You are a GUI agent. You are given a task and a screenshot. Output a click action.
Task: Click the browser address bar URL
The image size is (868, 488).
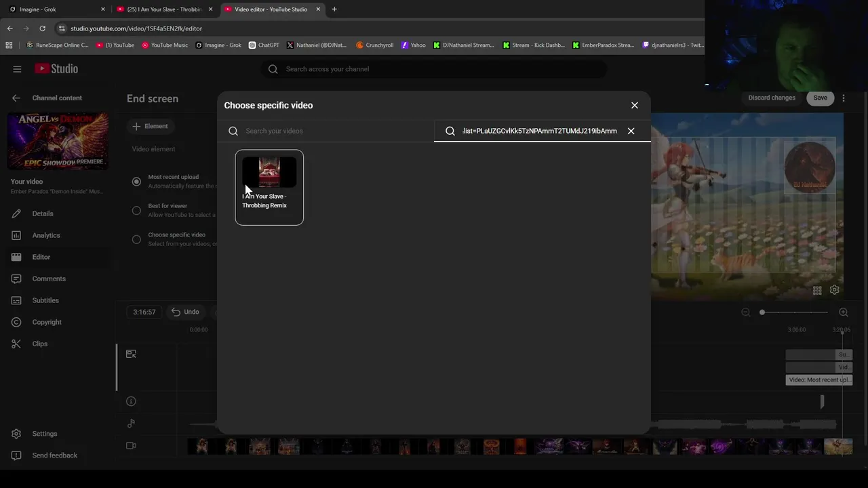point(136,28)
